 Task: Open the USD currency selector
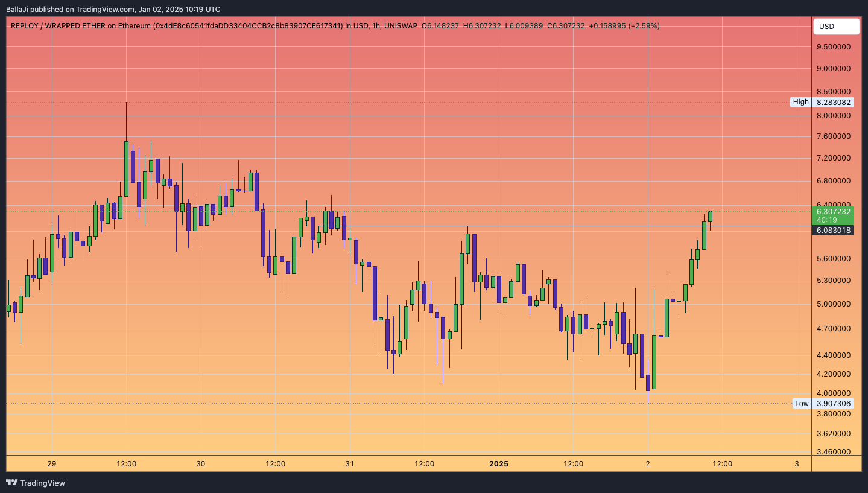click(836, 27)
